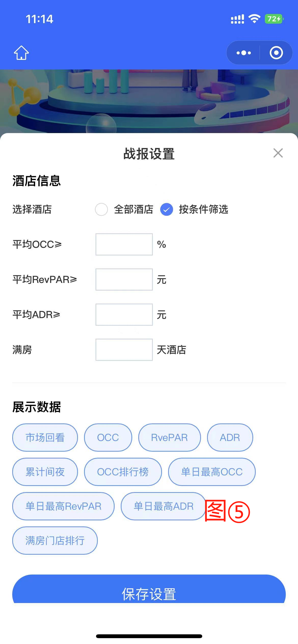The height and width of the screenshot is (644, 298).
Task: Toggle the OCC data tag
Action: [108, 437]
